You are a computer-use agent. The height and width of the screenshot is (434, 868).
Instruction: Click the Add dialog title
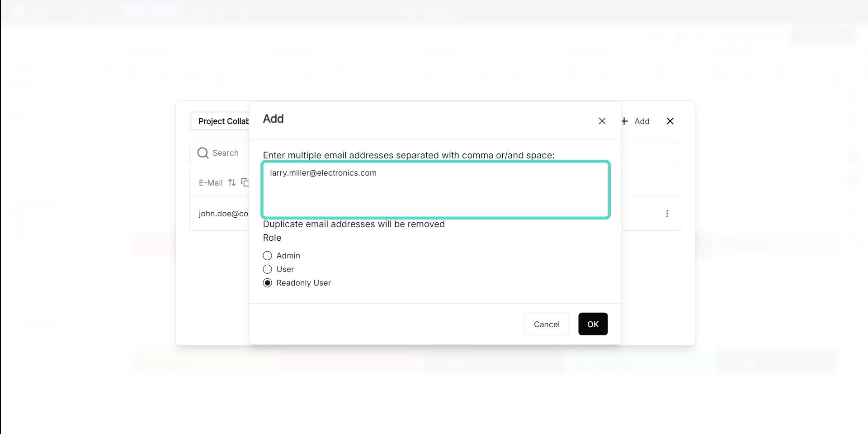[273, 119]
